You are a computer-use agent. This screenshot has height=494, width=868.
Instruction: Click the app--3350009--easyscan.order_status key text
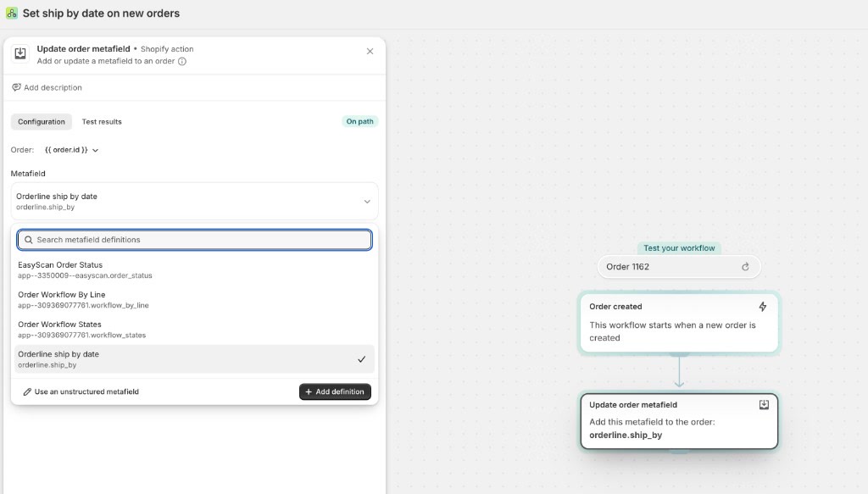pyautogui.click(x=86, y=275)
